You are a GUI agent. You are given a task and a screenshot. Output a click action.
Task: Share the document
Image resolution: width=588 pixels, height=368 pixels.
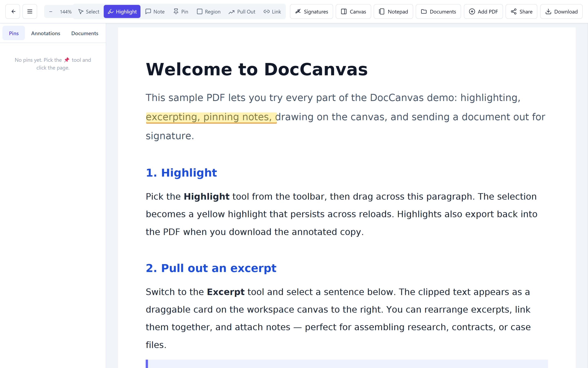(521, 11)
